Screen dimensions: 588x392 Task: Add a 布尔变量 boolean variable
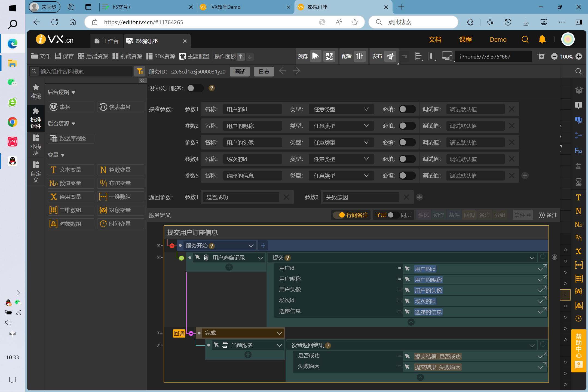(121, 183)
